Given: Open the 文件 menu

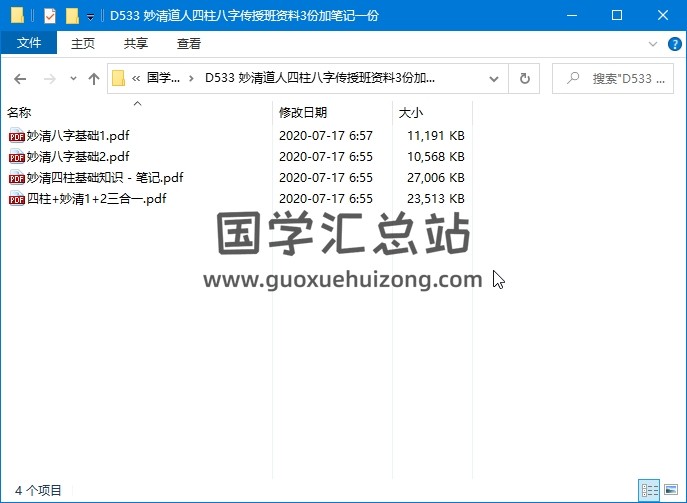Looking at the screenshot, I should [29, 43].
